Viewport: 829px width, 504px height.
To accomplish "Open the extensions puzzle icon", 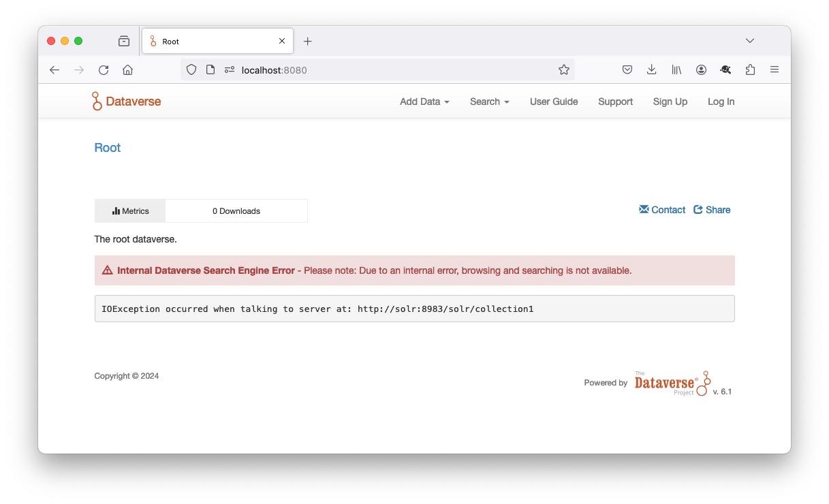I will 750,69.
